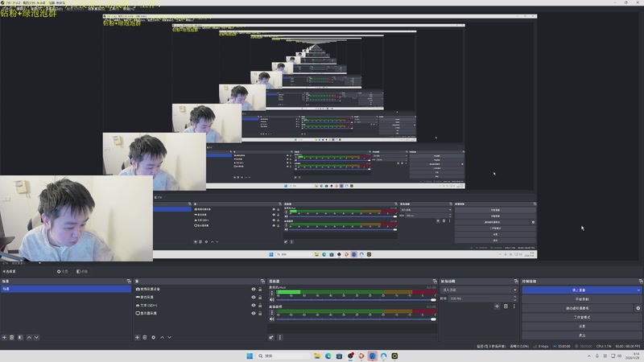
Task: Click the transition duration input field
Action: (x=481, y=298)
